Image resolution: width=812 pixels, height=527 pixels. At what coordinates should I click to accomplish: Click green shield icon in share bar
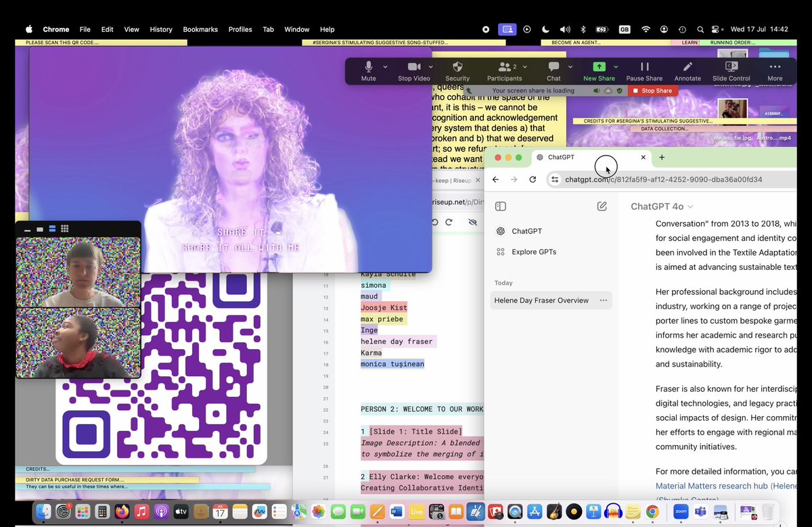(621, 91)
